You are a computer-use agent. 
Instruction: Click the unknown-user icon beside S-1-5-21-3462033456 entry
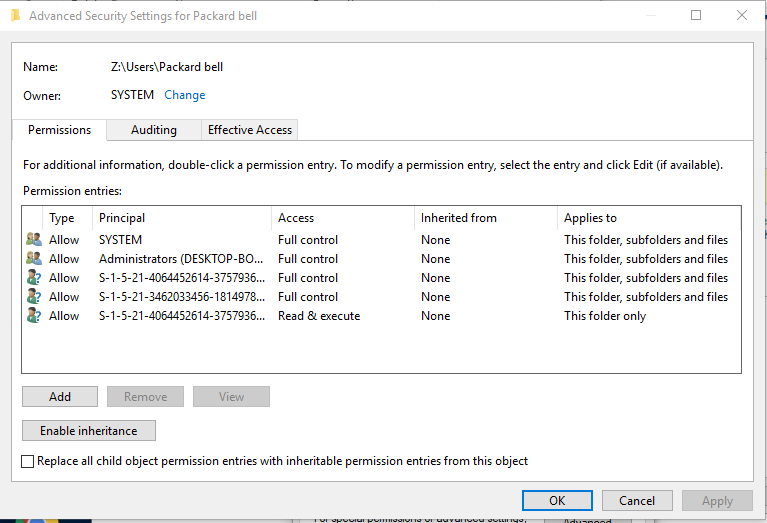tap(34, 297)
